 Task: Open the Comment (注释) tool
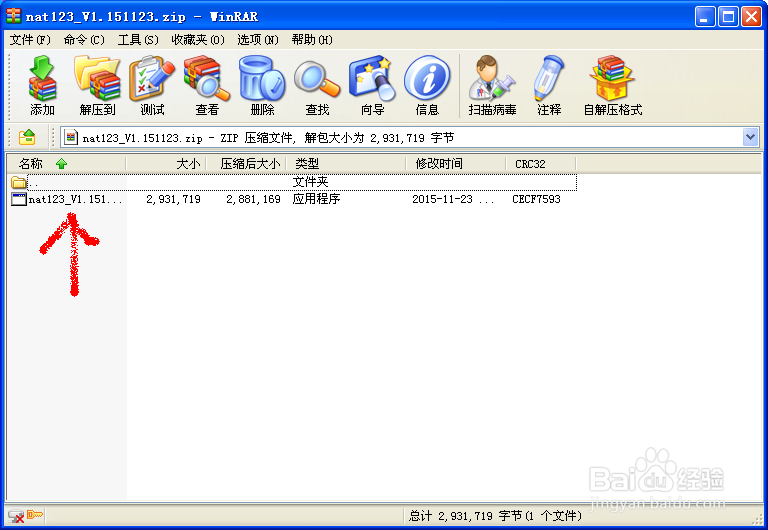(549, 85)
